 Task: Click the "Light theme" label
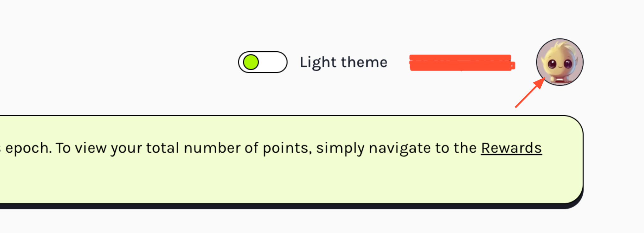(343, 62)
